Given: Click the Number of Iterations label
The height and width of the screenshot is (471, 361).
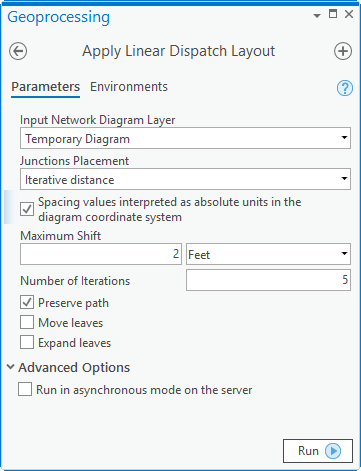Looking at the screenshot, I should [x=75, y=281].
